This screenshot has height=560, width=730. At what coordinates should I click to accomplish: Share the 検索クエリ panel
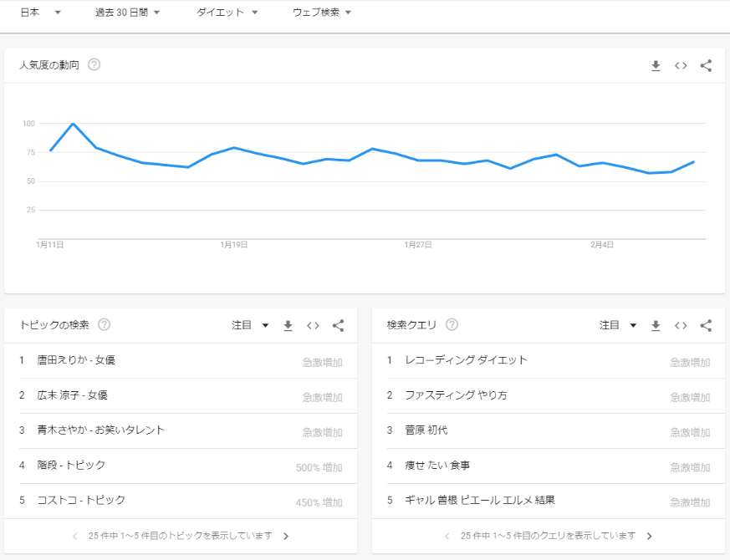point(706,325)
